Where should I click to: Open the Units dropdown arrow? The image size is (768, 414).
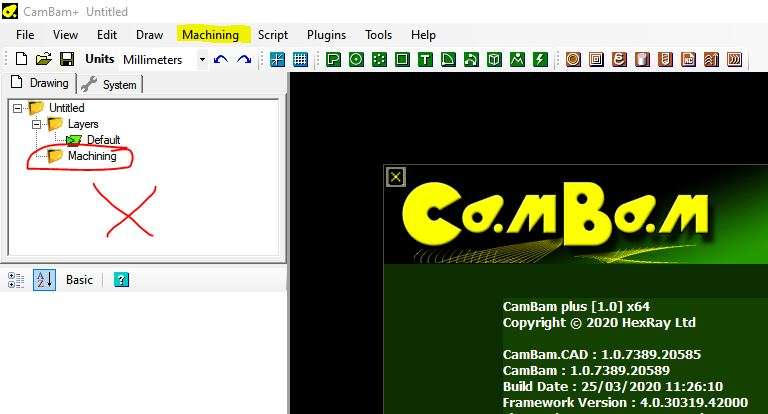(x=202, y=60)
